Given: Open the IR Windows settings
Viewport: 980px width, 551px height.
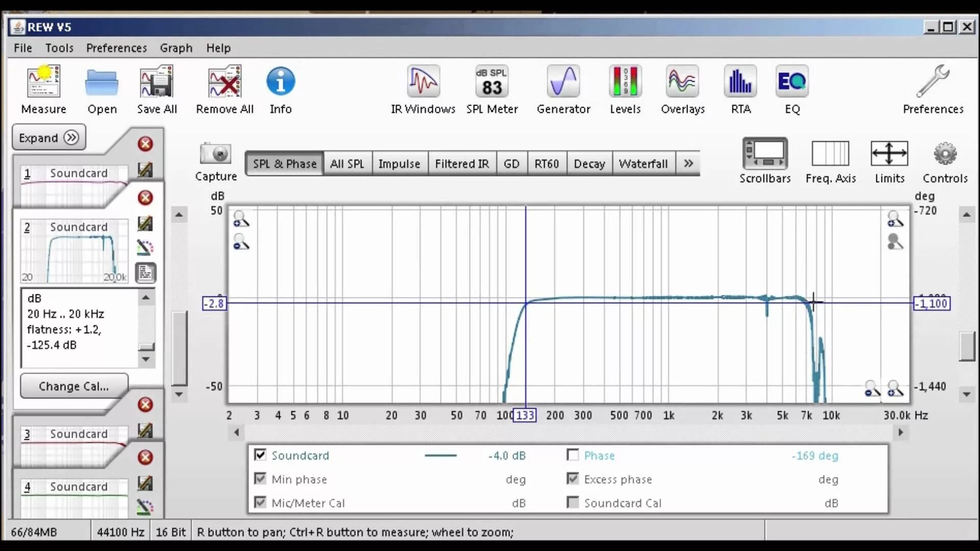Looking at the screenshot, I should point(423,82).
